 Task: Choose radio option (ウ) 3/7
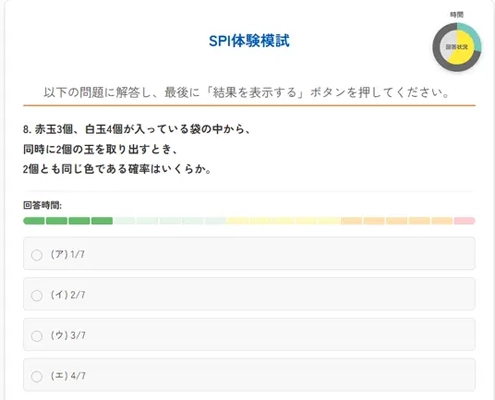(37, 336)
